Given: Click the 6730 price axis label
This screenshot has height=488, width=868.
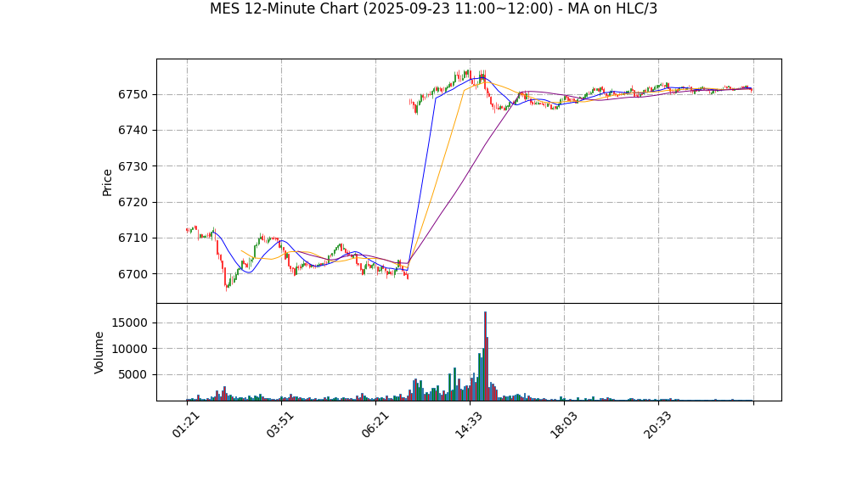Looking at the screenshot, I should (x=132, y=166).
